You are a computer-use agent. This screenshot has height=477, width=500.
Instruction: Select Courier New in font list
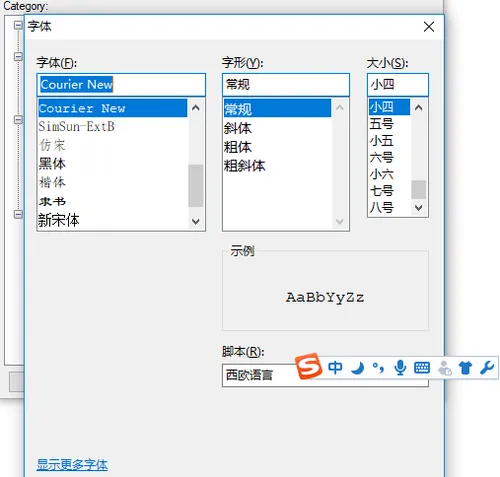[113, 108]
